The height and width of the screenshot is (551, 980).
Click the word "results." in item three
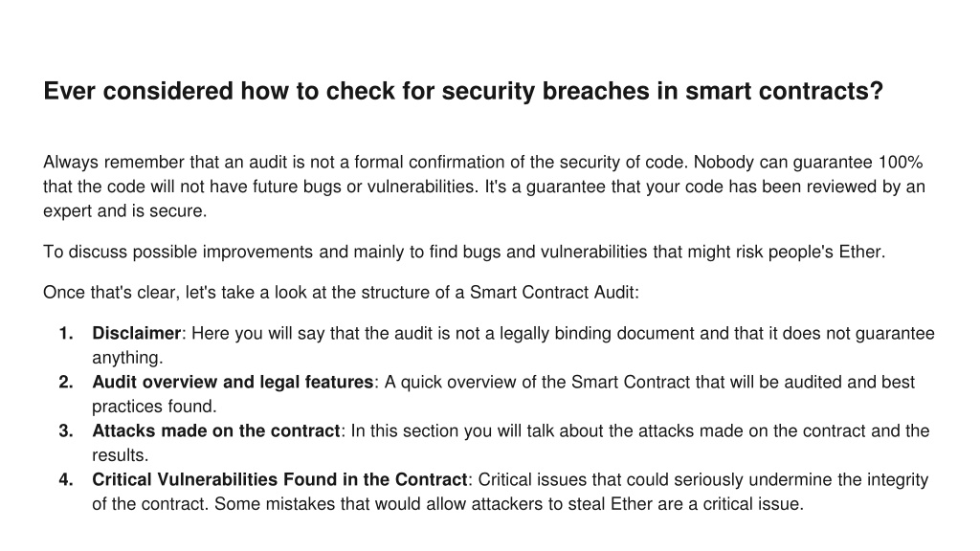point(120,454)
